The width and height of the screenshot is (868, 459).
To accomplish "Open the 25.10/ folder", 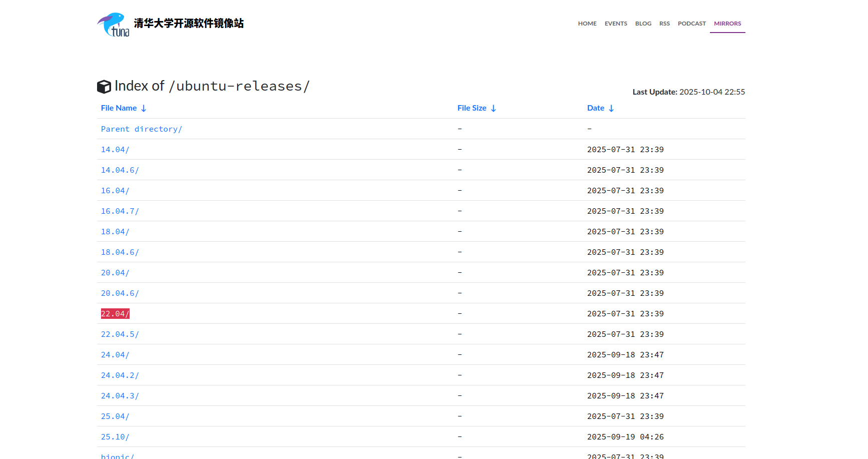I will point(115,437).
